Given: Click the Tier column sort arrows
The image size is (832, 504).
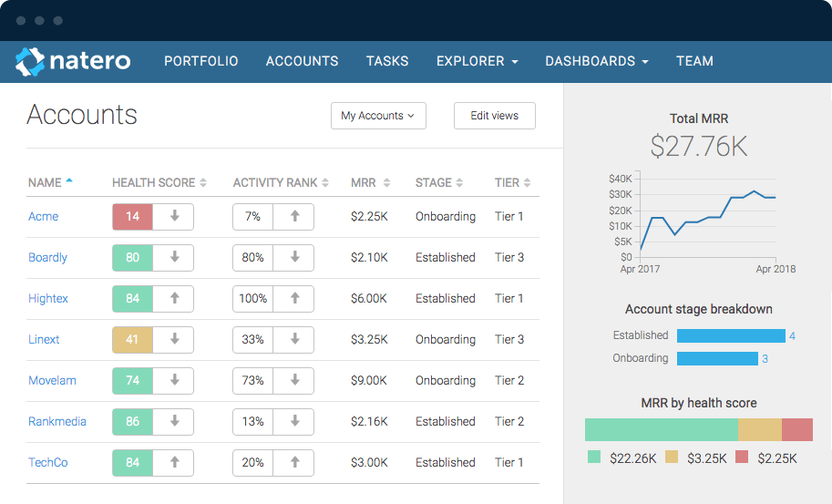Looking at the screenshot, I should click(x=527, y=182).
